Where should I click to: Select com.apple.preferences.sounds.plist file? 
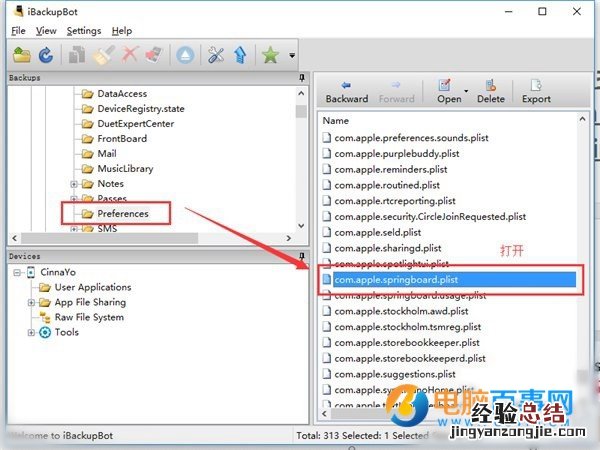[411, 138]
